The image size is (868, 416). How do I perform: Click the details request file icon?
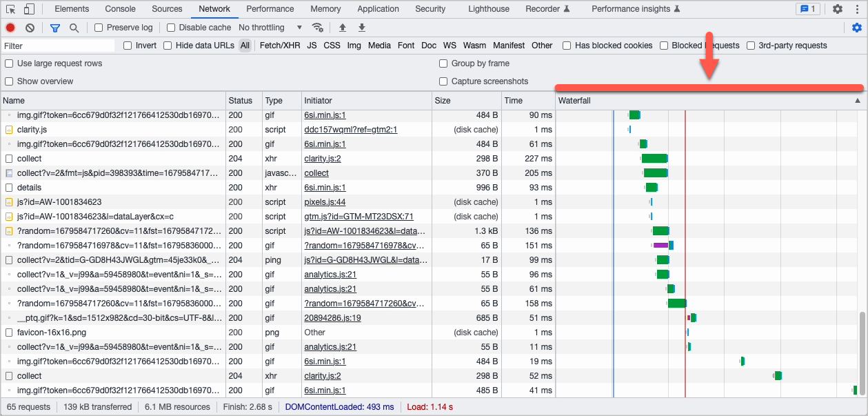tap(9, 188)
